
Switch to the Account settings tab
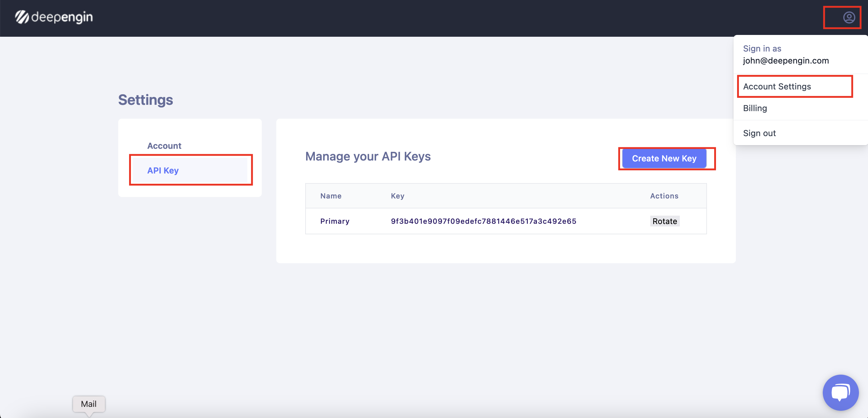point(164,146)
